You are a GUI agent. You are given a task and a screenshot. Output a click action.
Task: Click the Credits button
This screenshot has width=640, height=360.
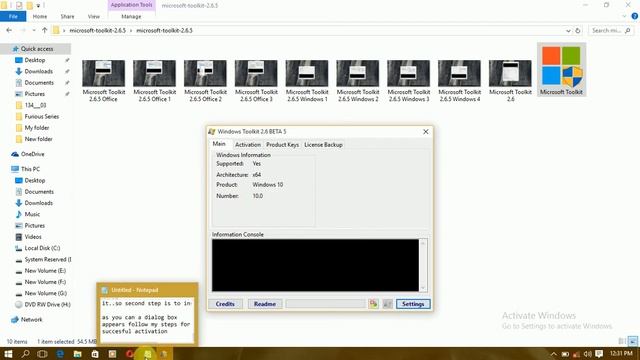pos(225,304)
